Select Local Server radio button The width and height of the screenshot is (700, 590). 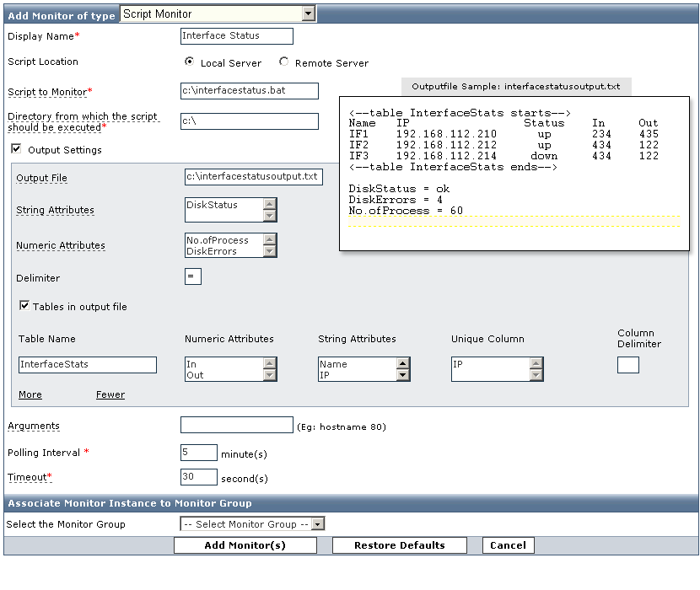[190, 62]
